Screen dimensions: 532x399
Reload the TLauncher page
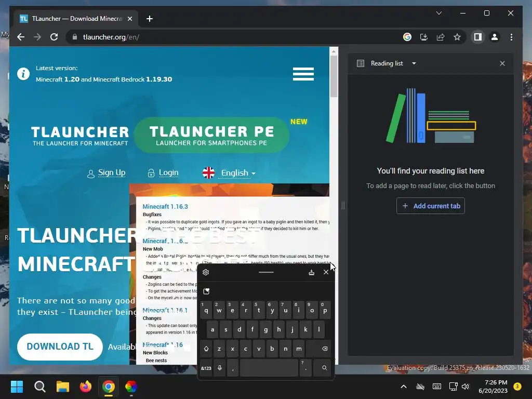pyautogui.click(x=54, y=37)
